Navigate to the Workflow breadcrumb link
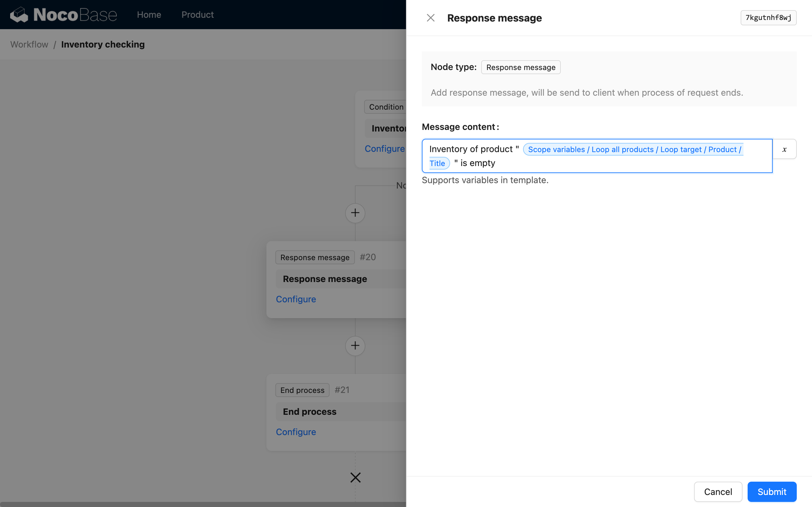The width and height of the screenshot is (812, 507). pos(29,44)
